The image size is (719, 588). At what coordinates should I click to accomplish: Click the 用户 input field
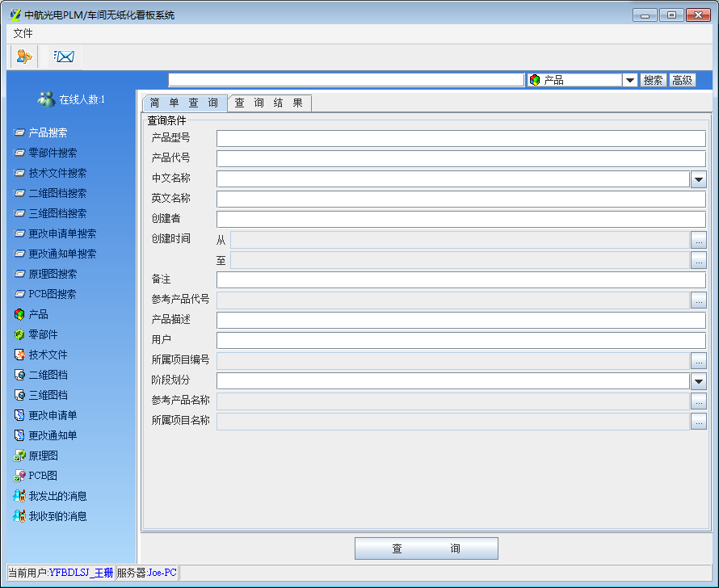[x=461, y=340]
